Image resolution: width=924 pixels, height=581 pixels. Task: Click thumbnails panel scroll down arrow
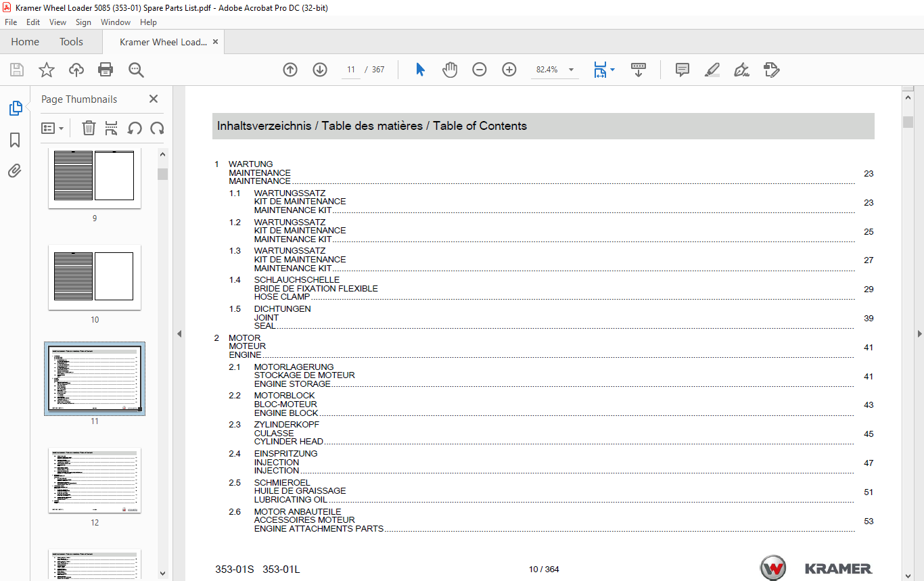pos(162,574)
